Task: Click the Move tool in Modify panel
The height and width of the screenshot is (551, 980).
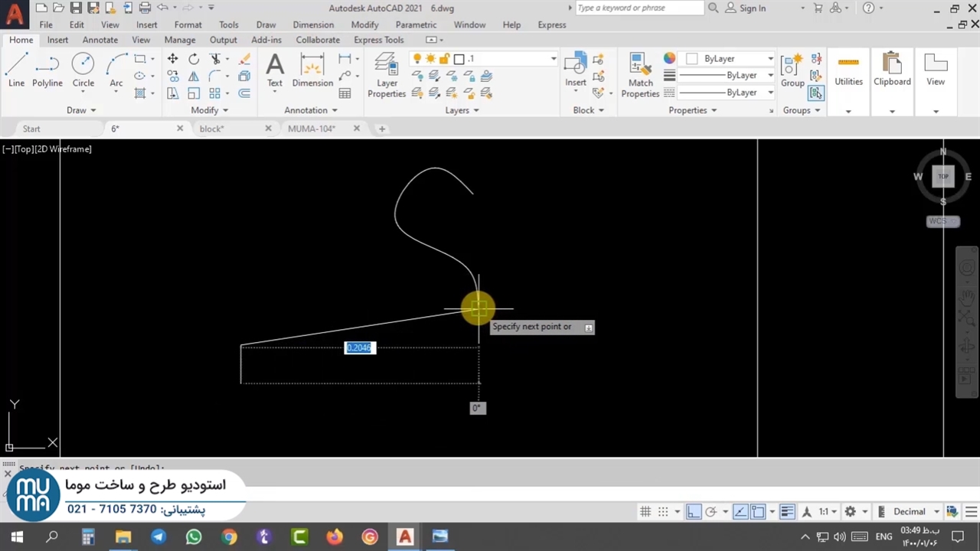Action: tap(173, 59)
